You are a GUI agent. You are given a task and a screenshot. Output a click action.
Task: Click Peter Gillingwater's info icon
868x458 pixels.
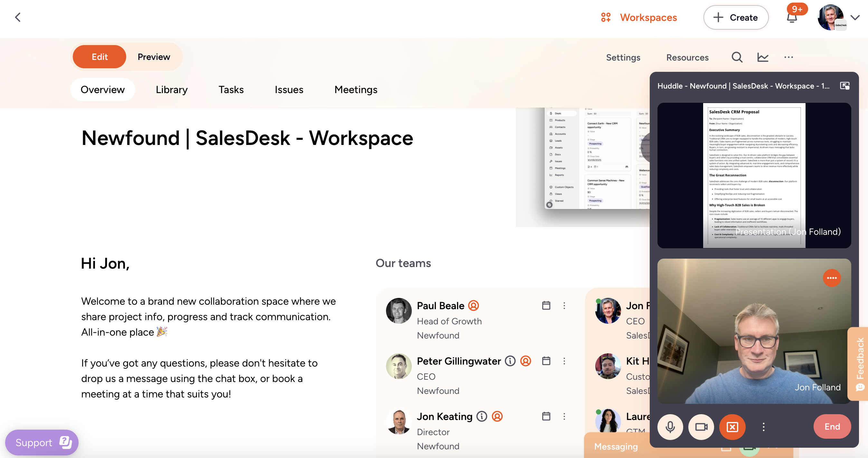click(x=510, y=361)
